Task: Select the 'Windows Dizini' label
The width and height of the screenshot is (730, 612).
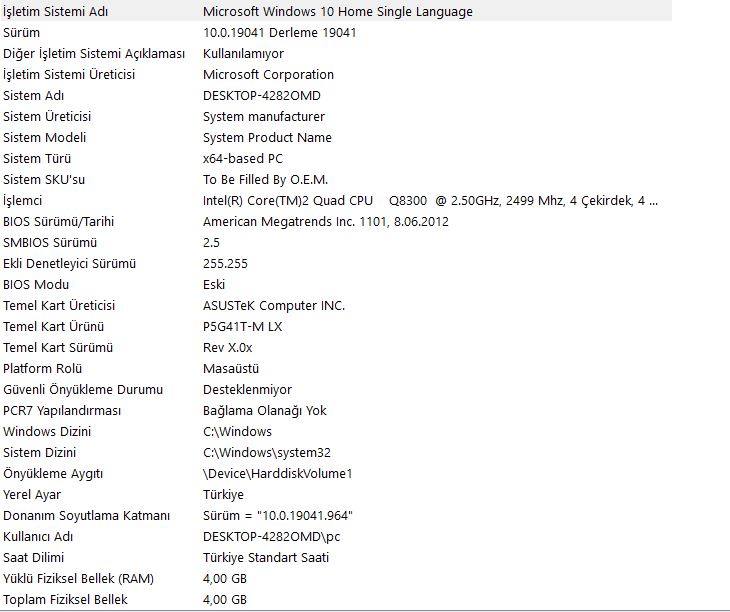Action: [x=47, y=431]
